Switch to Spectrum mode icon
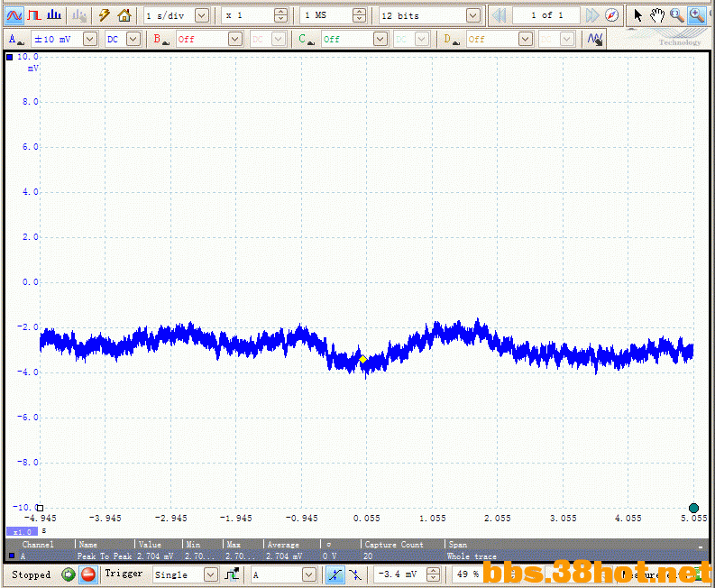 point(54,15)
